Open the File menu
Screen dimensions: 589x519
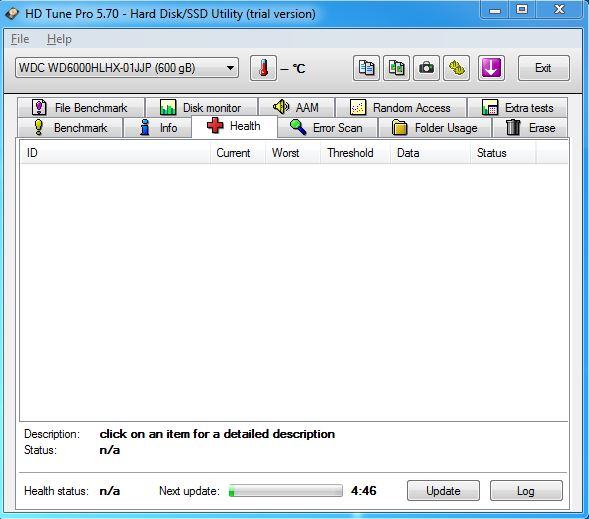pos(20,39)
